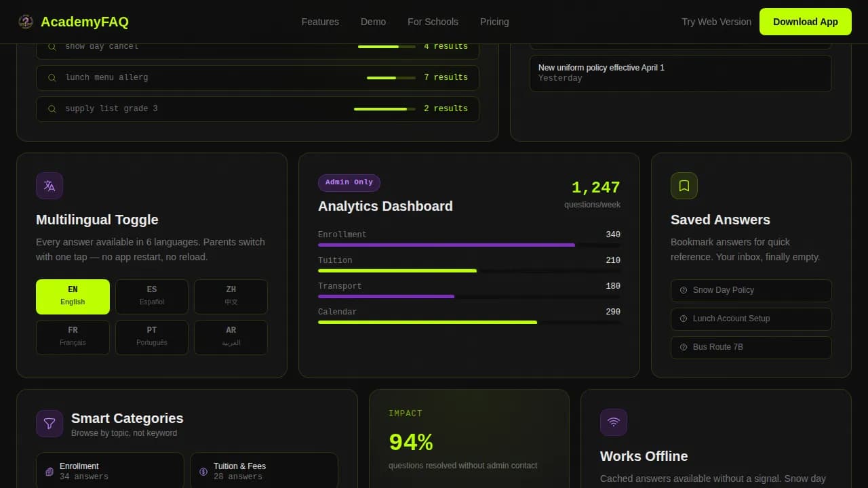Click the '1,247' questions count

(x=595, y=188)
